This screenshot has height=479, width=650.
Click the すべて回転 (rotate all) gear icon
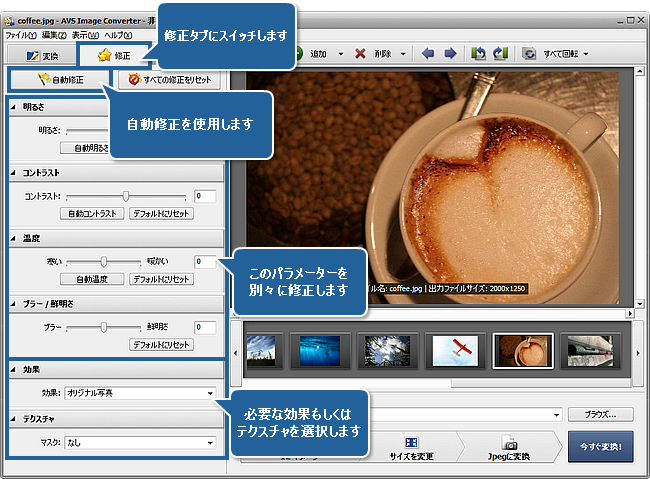click(x=530, y=54)
